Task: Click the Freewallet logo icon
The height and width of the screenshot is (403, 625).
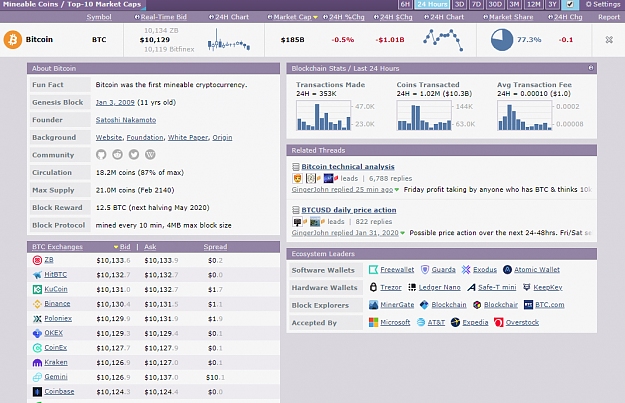Action: point(373,270)
